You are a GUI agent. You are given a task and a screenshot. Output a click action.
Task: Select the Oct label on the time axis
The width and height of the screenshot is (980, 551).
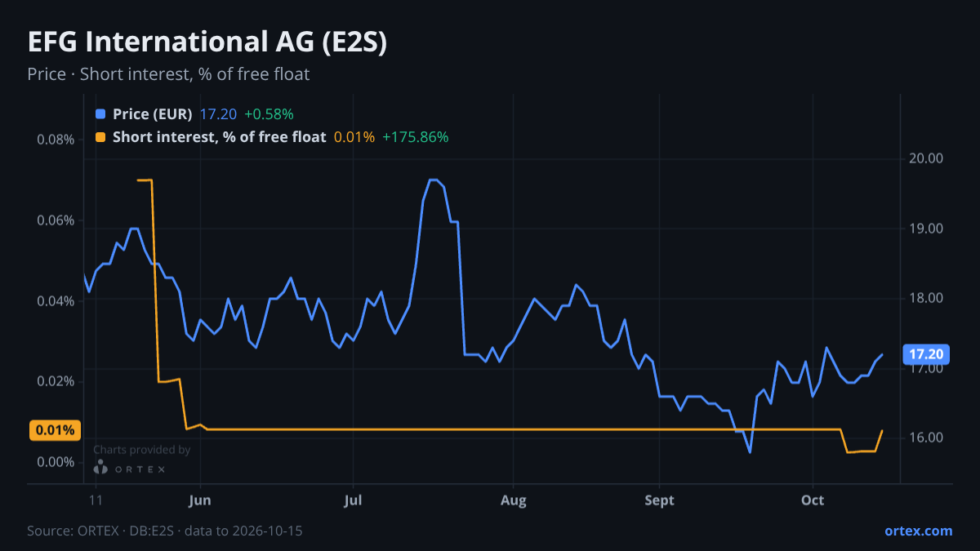click(813, 500)
